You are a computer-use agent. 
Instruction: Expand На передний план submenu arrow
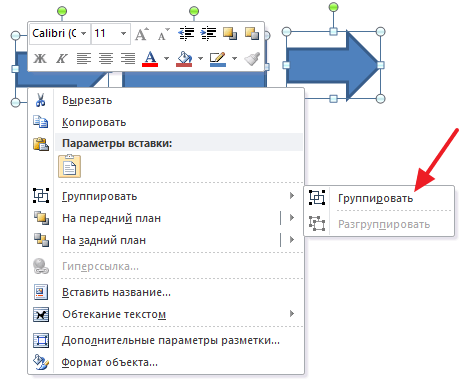pos(292,218)
